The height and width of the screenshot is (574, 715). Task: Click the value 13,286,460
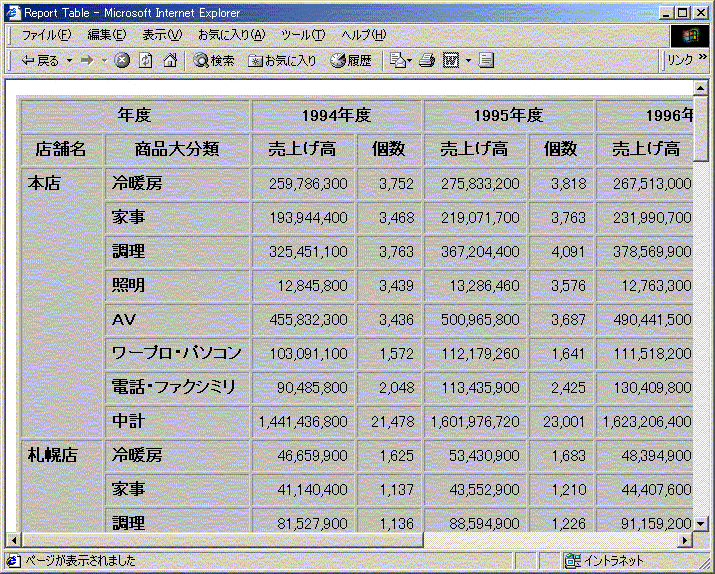(x=484, y=286)
